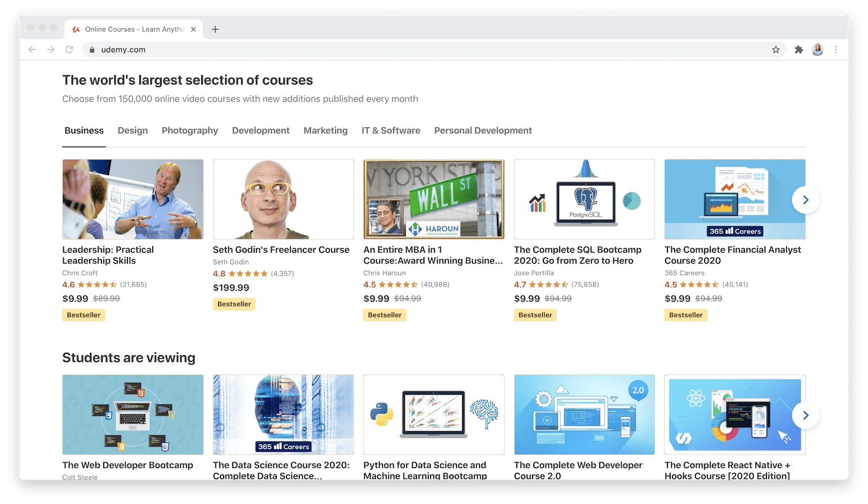868x504 pixels.
Task: Click The Data Science Course 2020 title
Action: (x=281, y=471)
